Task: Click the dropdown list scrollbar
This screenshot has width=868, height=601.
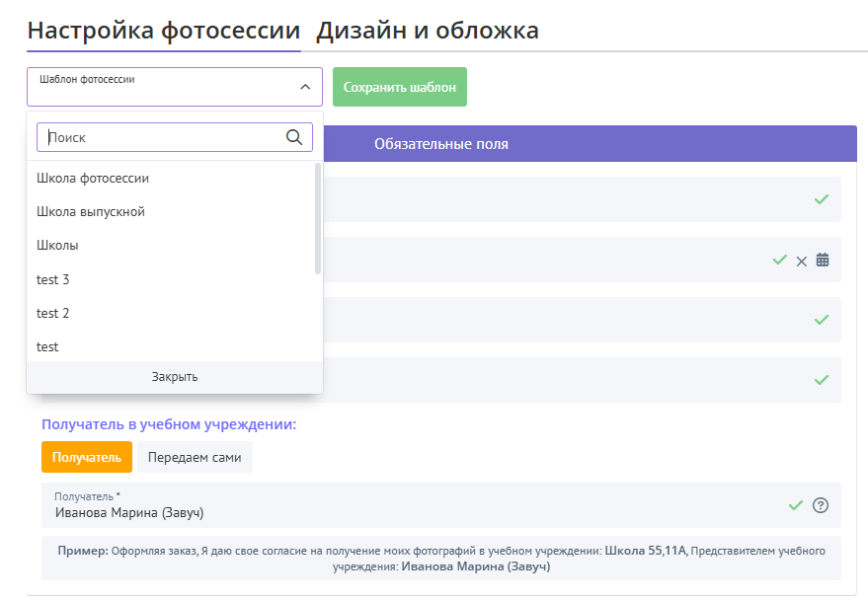Action: coord(318,219)
